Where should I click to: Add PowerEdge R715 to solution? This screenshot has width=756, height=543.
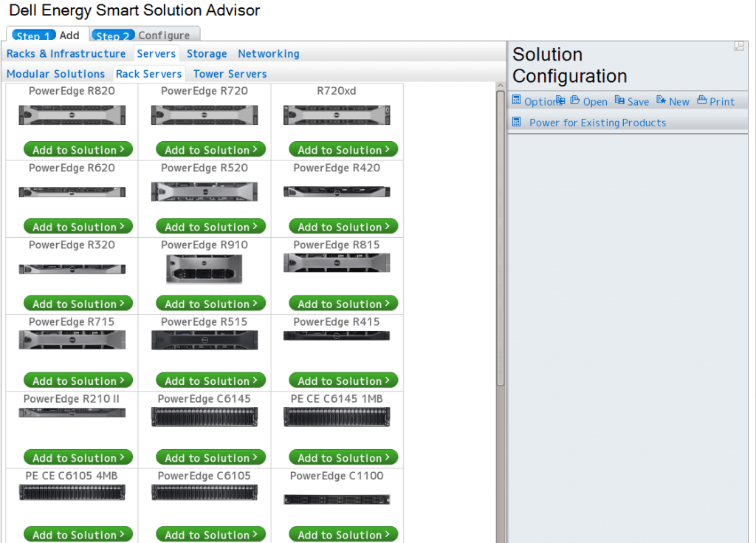click(x=78, y=380)
